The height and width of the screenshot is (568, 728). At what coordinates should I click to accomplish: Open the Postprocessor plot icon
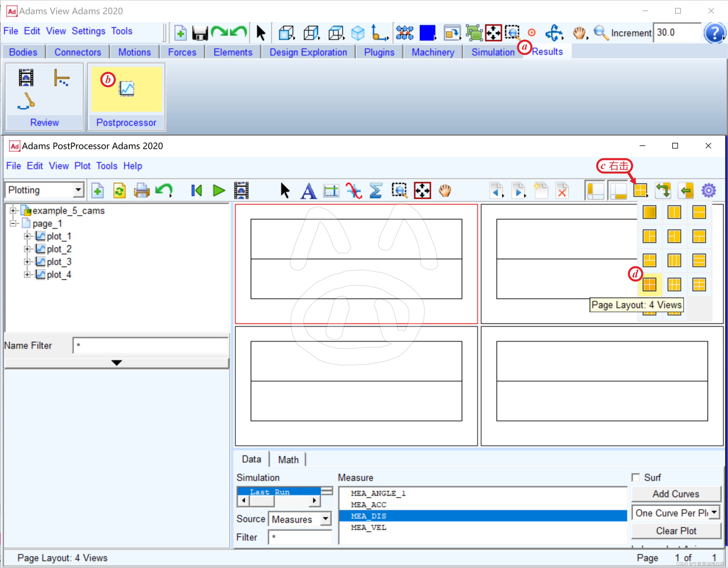(x=127, y=89)
